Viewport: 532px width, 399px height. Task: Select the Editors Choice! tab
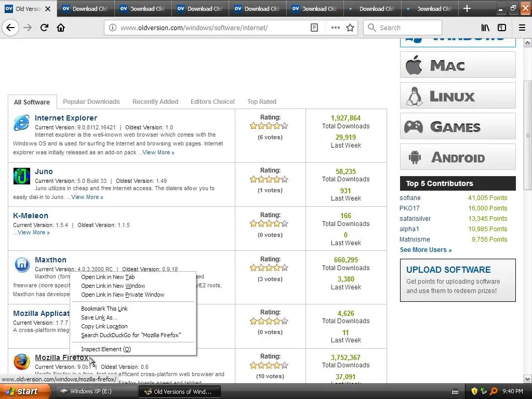212,101
